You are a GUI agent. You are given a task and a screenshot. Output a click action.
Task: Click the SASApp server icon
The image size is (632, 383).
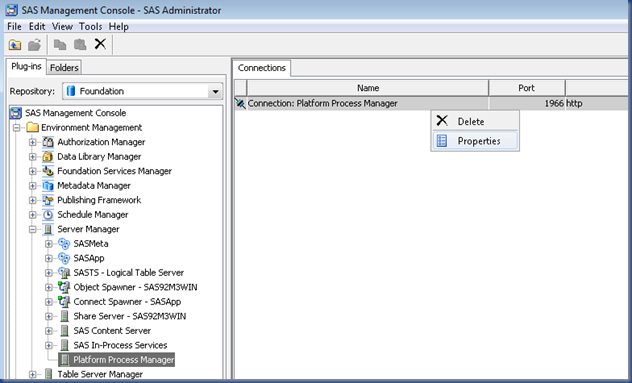coord(64,258)
